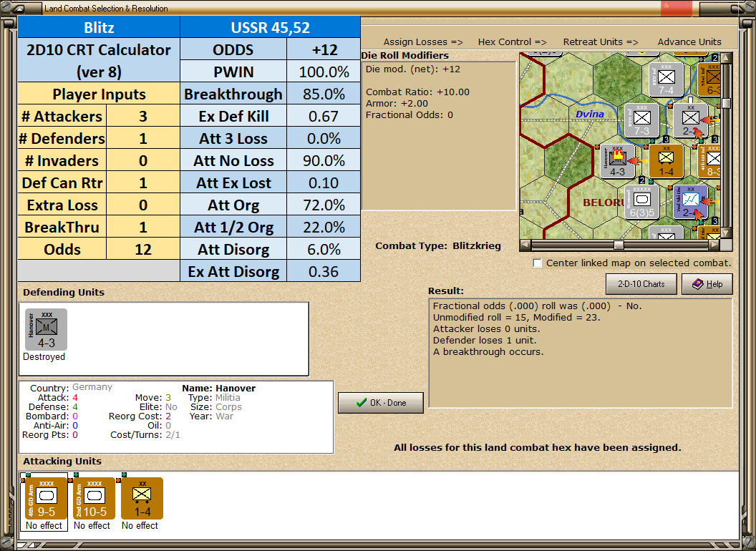Click the 7-3 infantry corps counter on map
756x551 pixels.
tap(641, 120)
